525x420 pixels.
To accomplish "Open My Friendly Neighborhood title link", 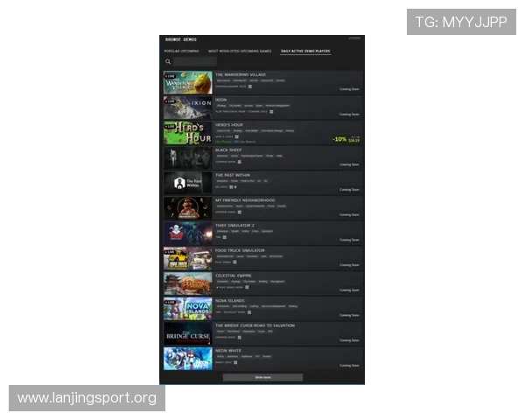I will tap(245, 200).
